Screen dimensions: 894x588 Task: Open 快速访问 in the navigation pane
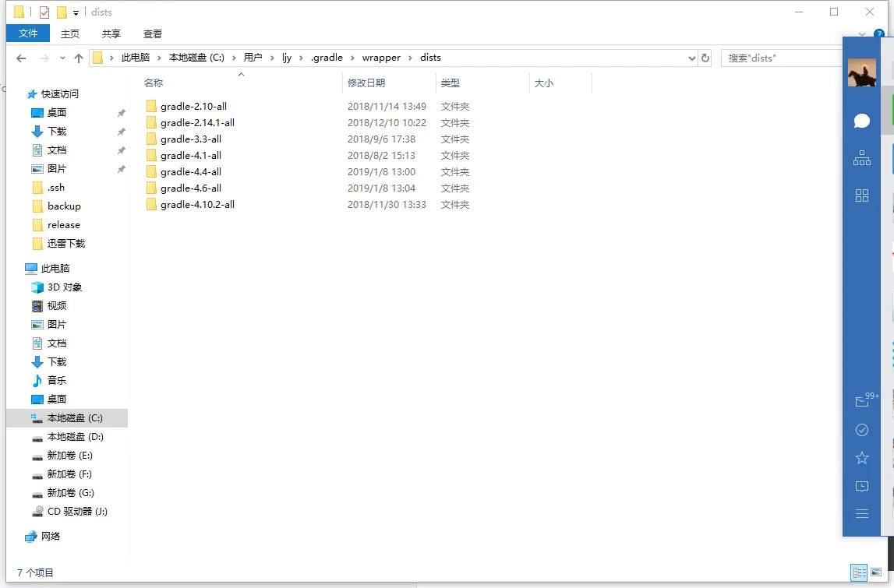59,94
